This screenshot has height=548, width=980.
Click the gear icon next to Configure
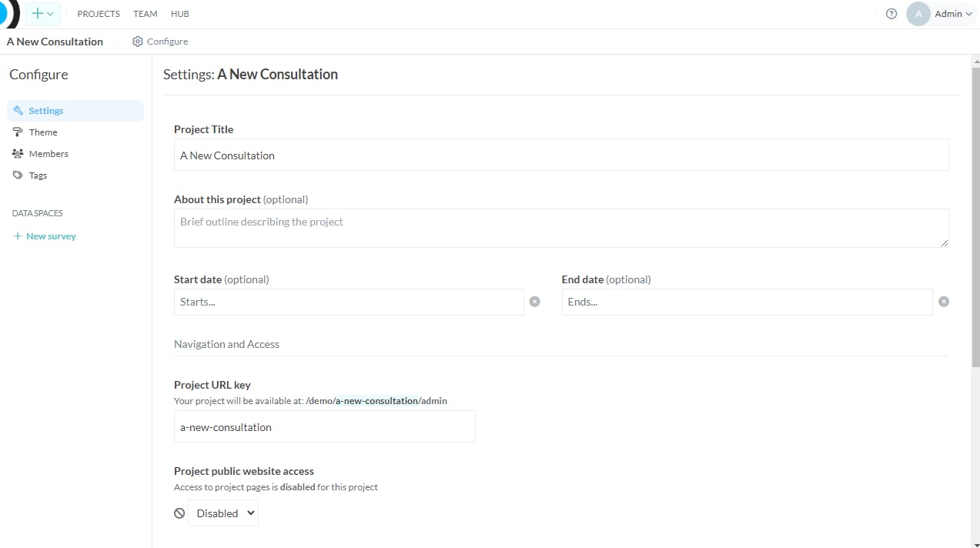coord(138,42)
